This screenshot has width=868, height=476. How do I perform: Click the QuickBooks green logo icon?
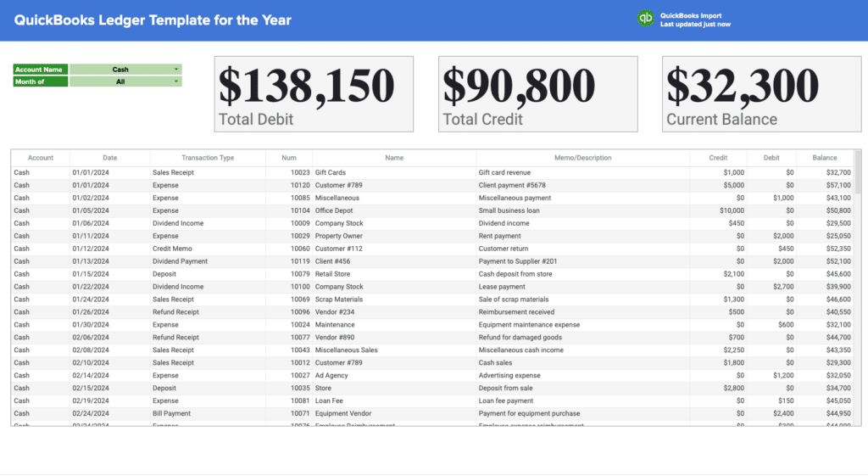tap(645, 19)
